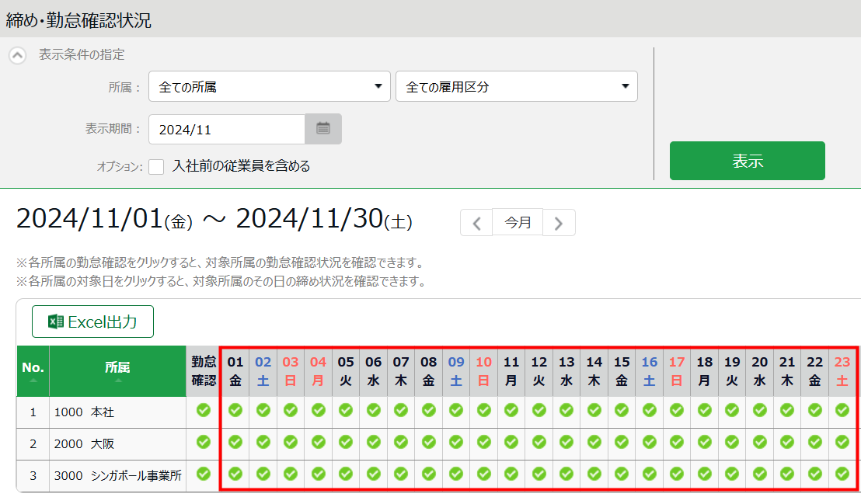Click シンガポール事業所 attendance confirmation check icon
This screenshot has height=504, width=861.
pyautogui.click(x=204, y=474)
